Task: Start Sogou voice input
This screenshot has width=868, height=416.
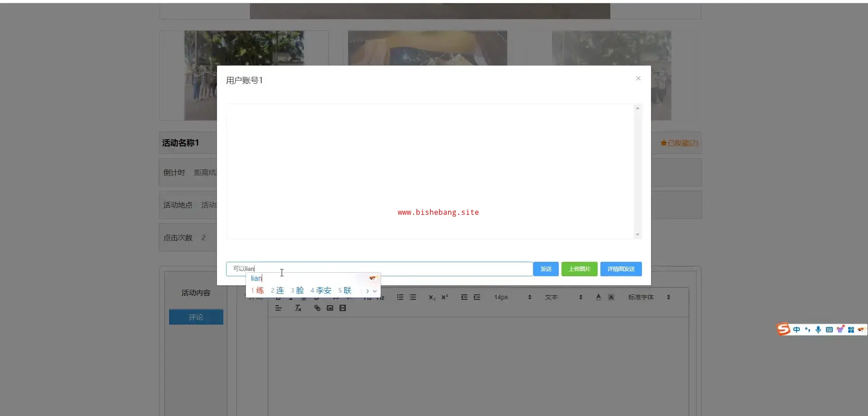Action: click(818, 330)
